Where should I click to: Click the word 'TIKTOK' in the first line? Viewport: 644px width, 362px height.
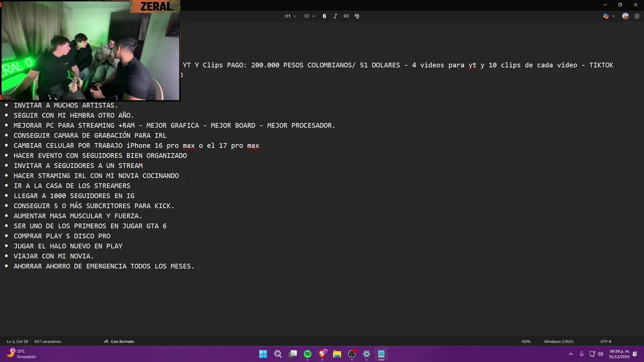point(601,65)
